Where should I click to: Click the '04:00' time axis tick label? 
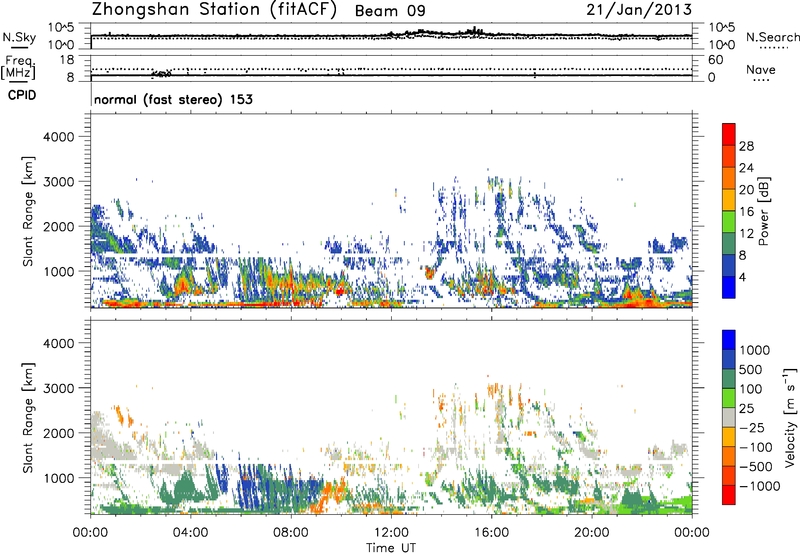[x=190, y=533]
